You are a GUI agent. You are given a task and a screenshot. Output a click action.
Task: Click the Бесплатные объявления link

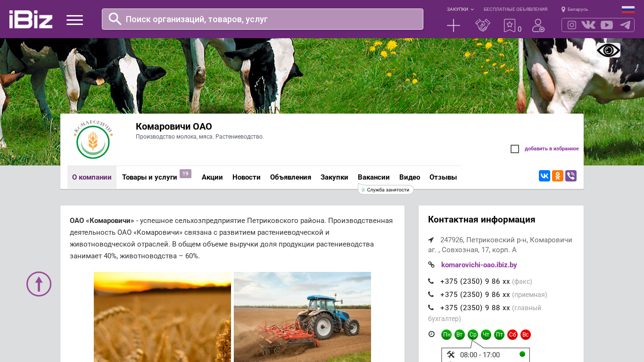(x=515, y=9)
